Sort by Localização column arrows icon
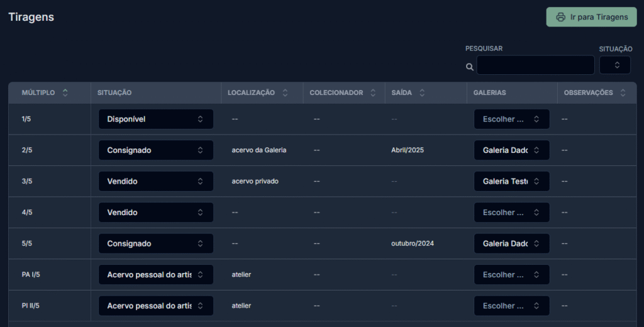The width and height of the screenshot is (644, 327). 285,92
